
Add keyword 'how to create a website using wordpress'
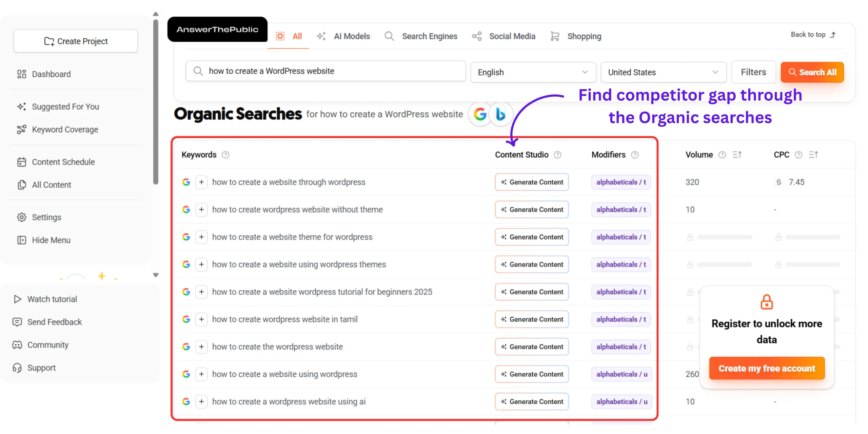(x=201, y=374)
